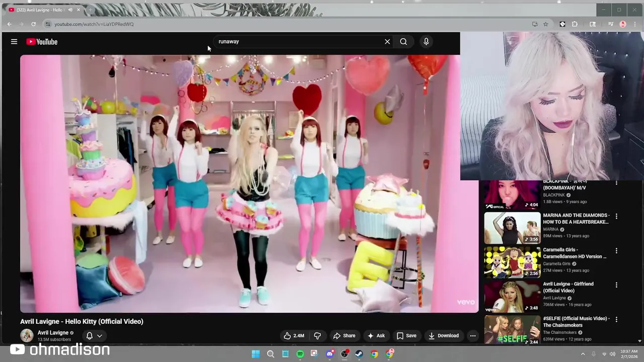Open BLACKPINK BOOMBAYAH video thumbnail

(512, 194)
